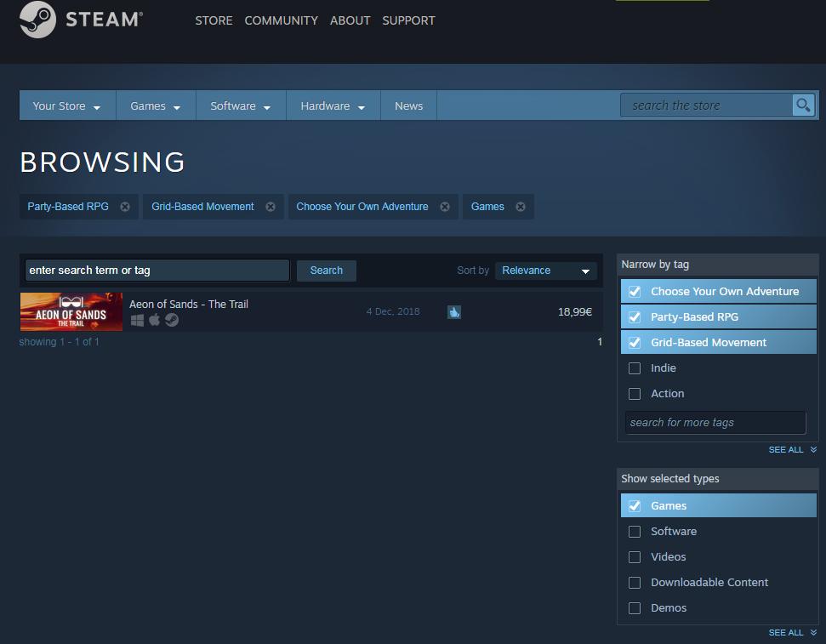Image resolution: width=826 pixels, height=644 pixels.
Task: Click the search for more tags field
Action: pyautogui.click(x=715, y=423)
